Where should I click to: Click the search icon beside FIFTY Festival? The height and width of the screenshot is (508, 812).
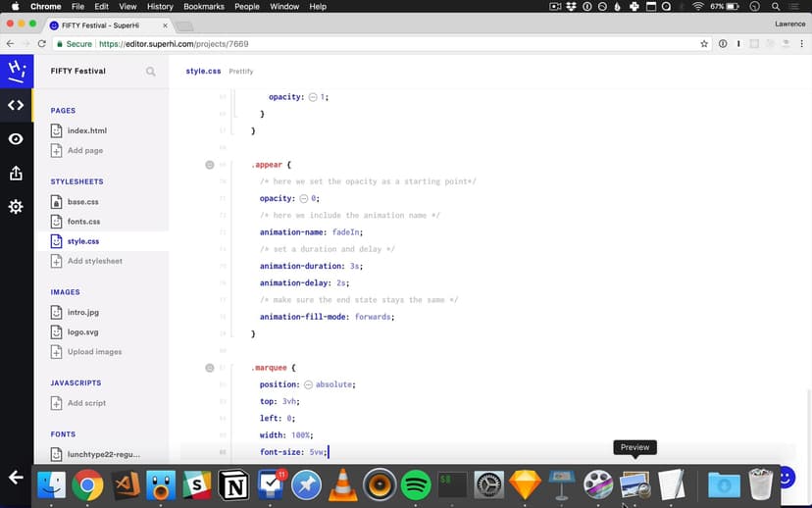point(150,72)
